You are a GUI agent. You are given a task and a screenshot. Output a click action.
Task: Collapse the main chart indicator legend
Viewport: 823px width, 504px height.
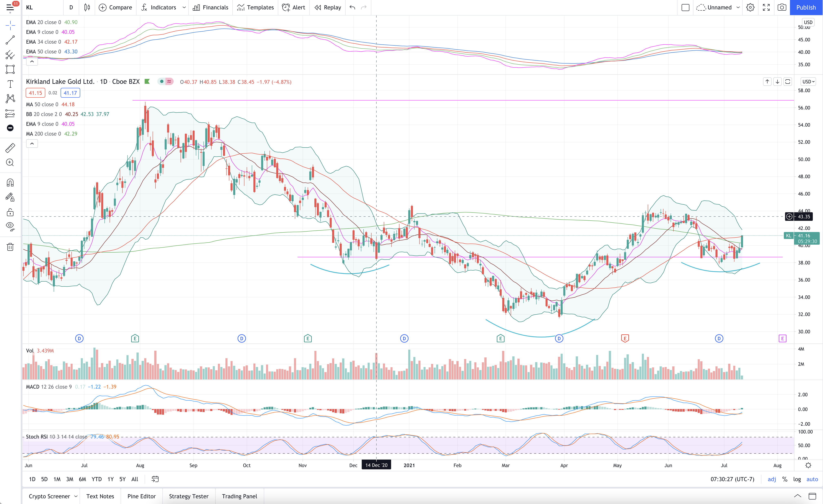pos(32,144)
